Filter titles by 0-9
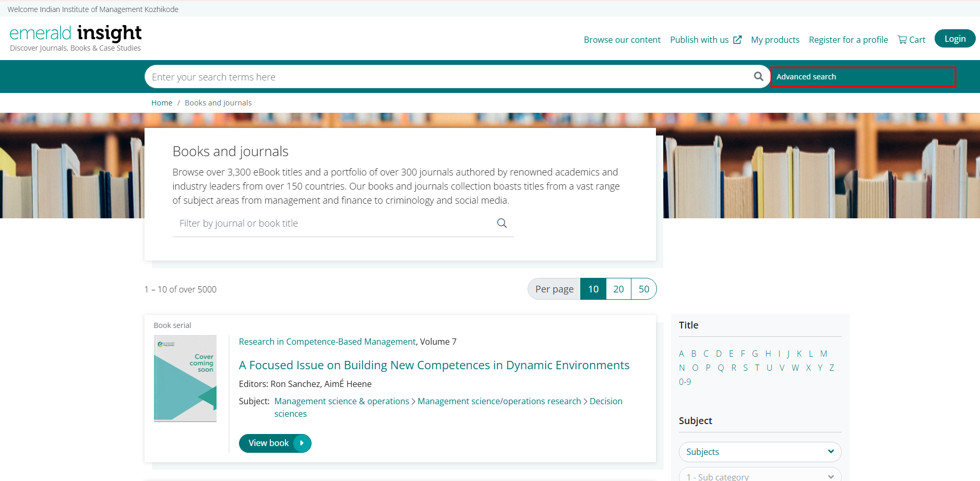This screenshot has width=980, height=481. pos(685,382)
